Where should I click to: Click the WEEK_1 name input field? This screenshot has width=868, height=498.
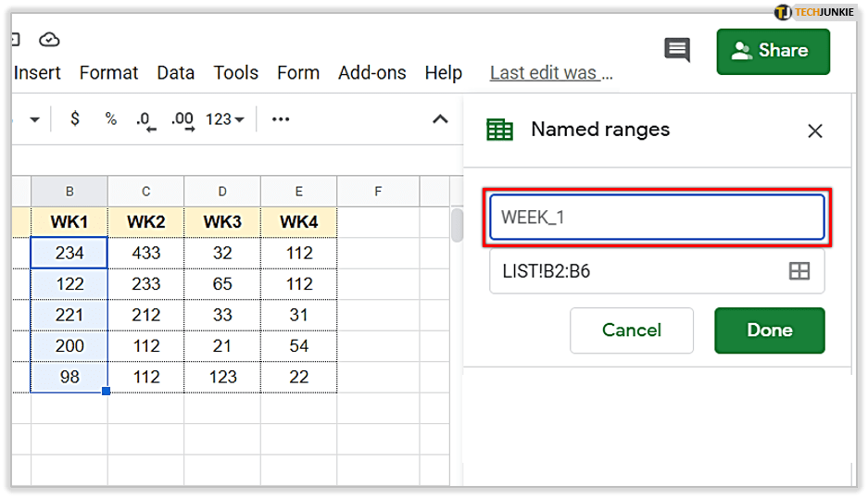coord(656,218)
